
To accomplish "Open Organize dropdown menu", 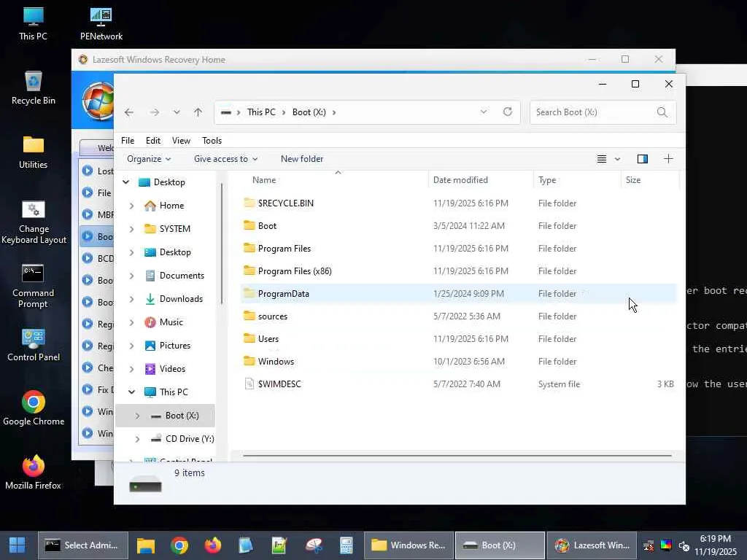I will pyautogui.click(x=149, y=159).
